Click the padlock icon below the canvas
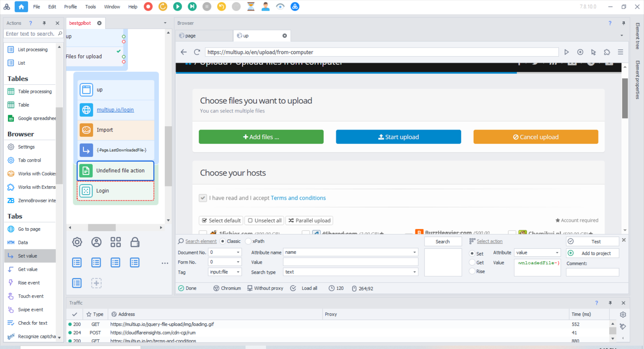This screenshot has width=644, height=349. [135, 242]
